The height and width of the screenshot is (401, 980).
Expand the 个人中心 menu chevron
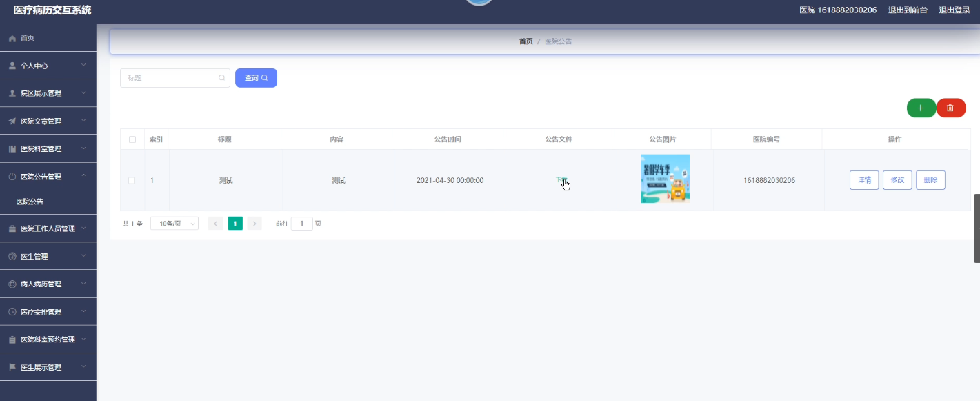point(83,66)
